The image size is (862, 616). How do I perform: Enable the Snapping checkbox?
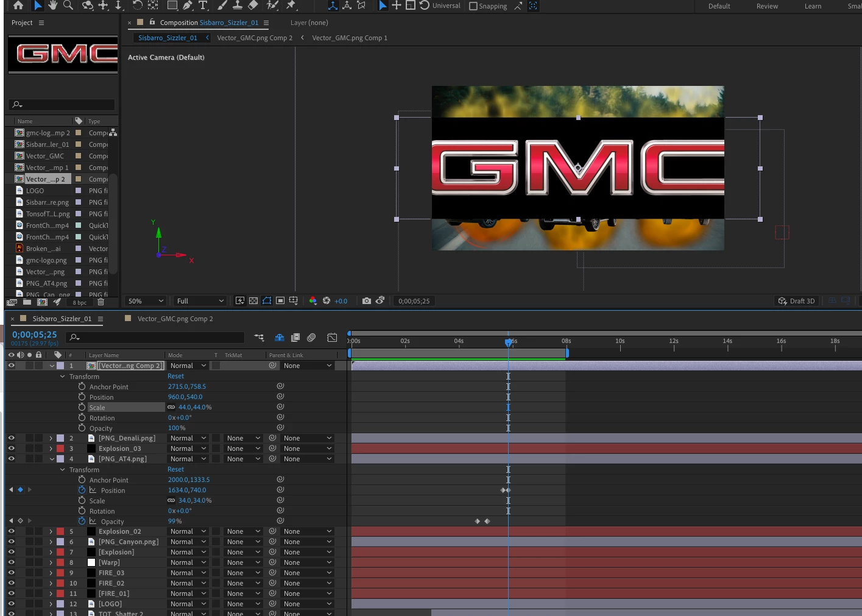[473, 6]
